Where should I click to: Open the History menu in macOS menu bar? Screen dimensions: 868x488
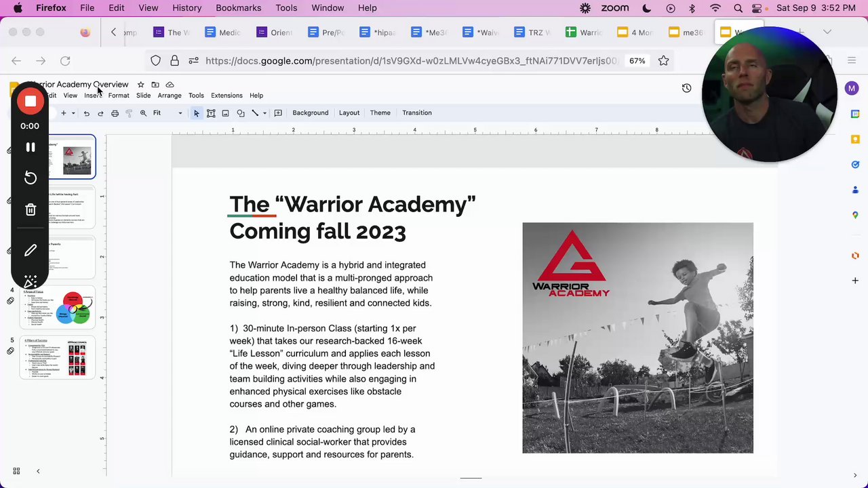[186, 8]
